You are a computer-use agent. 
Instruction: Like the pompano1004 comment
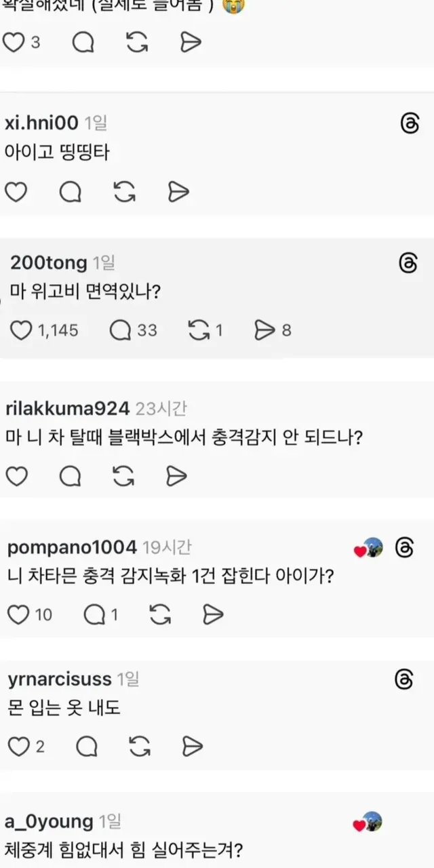pyautogui.click(x=18, y=615)
